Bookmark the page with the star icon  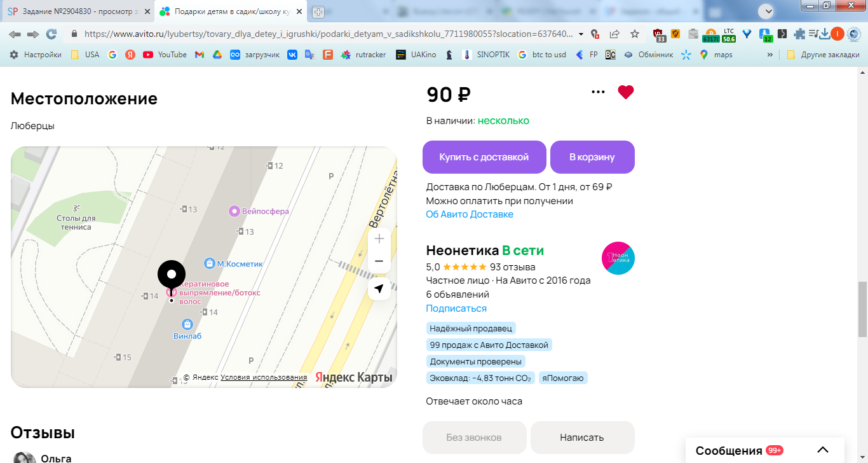[x=635, y=34]
